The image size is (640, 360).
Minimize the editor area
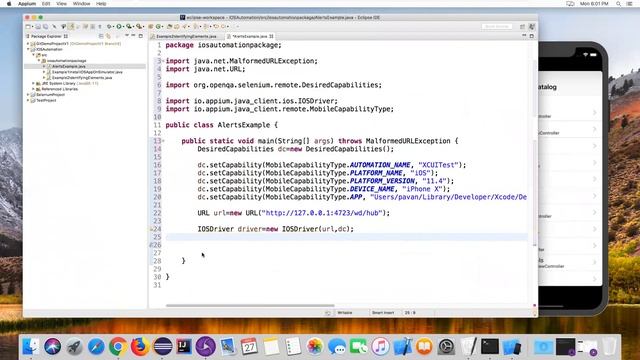[x=524, y=36]
